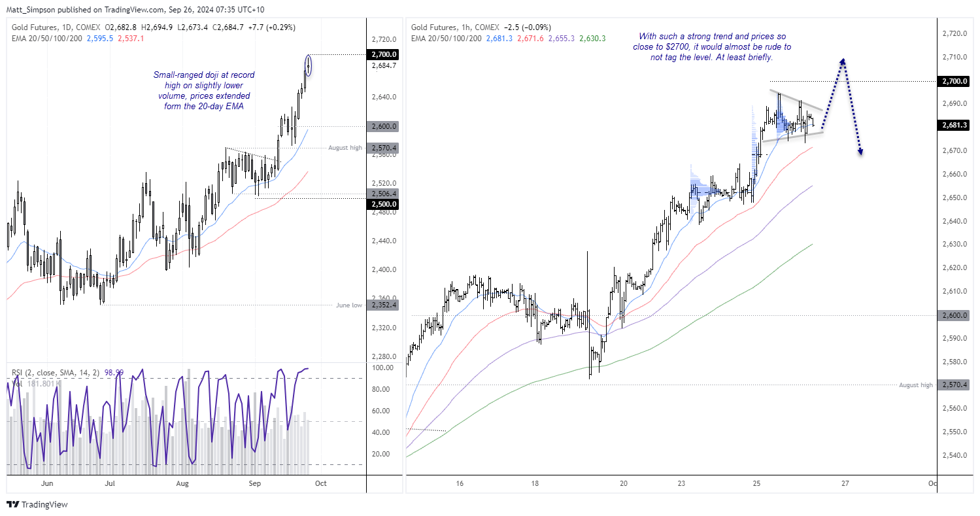The width and height of the screenshot is (980, 516).
Task: Click the 2,630.0 tick on 1h price axis
Action: click(956, 244)
